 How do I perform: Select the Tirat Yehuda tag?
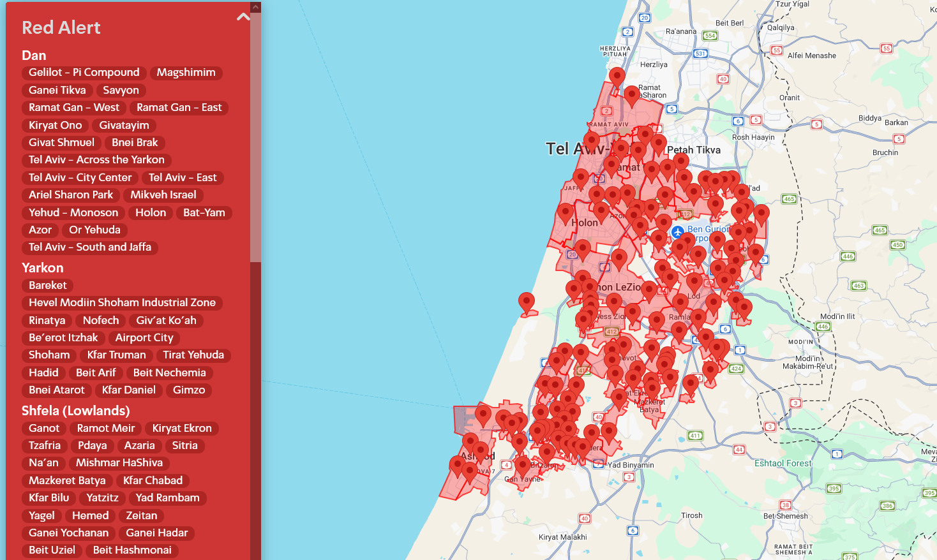tap(193, 355)
